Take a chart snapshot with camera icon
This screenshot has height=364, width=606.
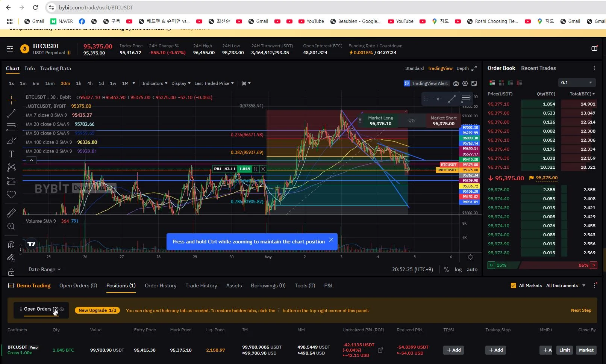456,83
